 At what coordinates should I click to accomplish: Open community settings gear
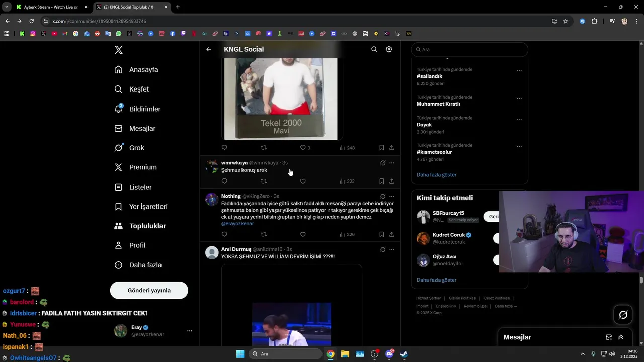(389, 49)
